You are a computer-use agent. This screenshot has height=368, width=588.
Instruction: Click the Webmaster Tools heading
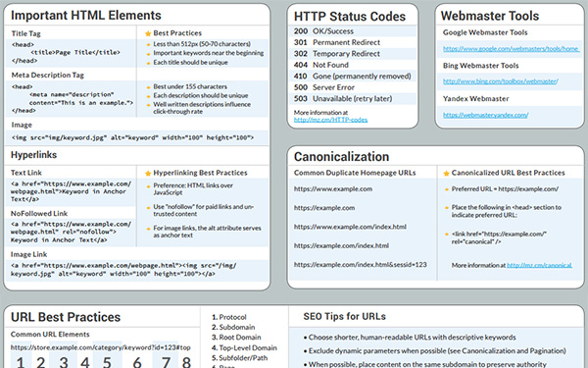(490, 16)
